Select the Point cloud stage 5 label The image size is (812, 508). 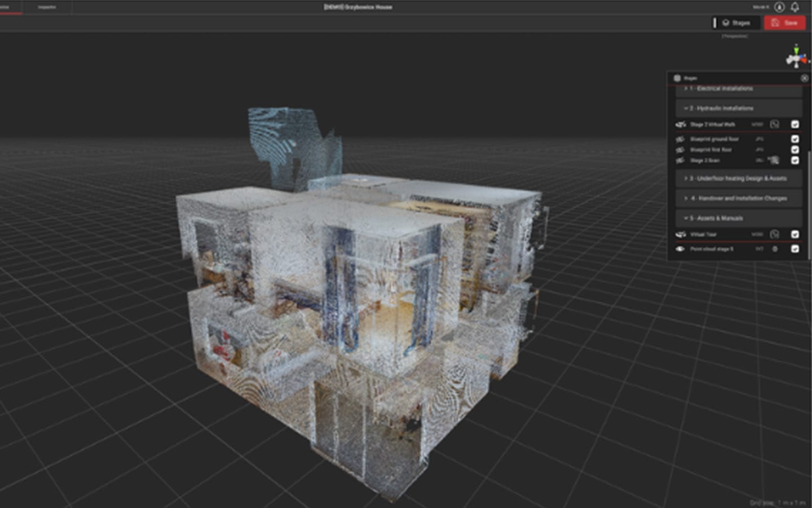712,249
